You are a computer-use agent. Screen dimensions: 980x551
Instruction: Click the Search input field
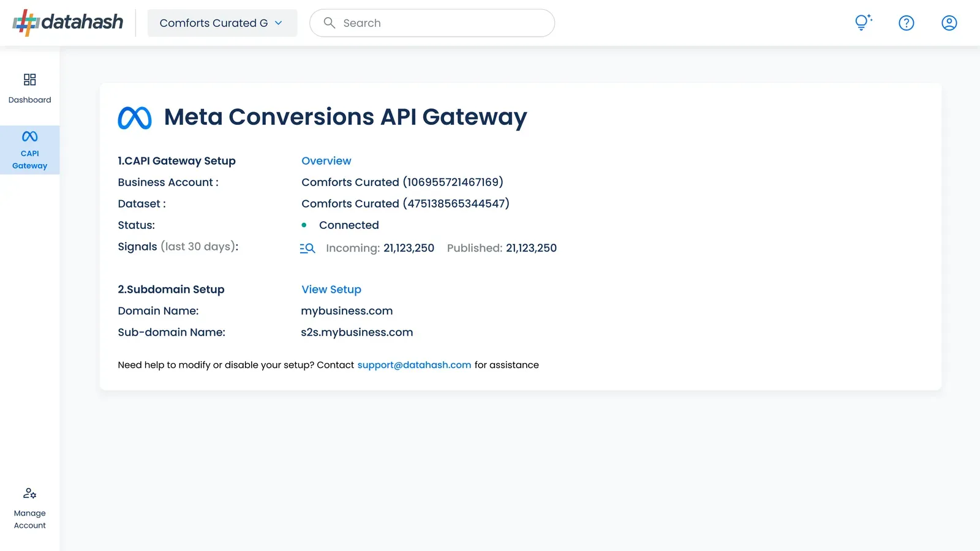432,23
